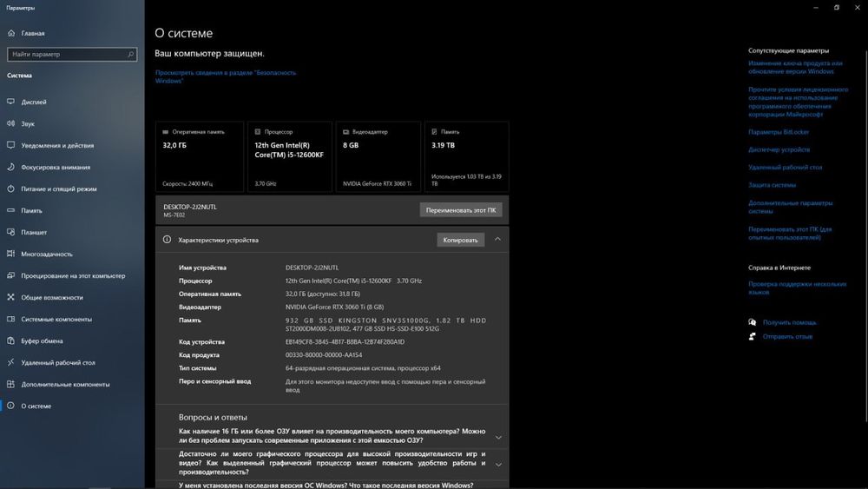
Task: Click the Буфер обмена clipboard icon
Action: (x=11, y=340)
